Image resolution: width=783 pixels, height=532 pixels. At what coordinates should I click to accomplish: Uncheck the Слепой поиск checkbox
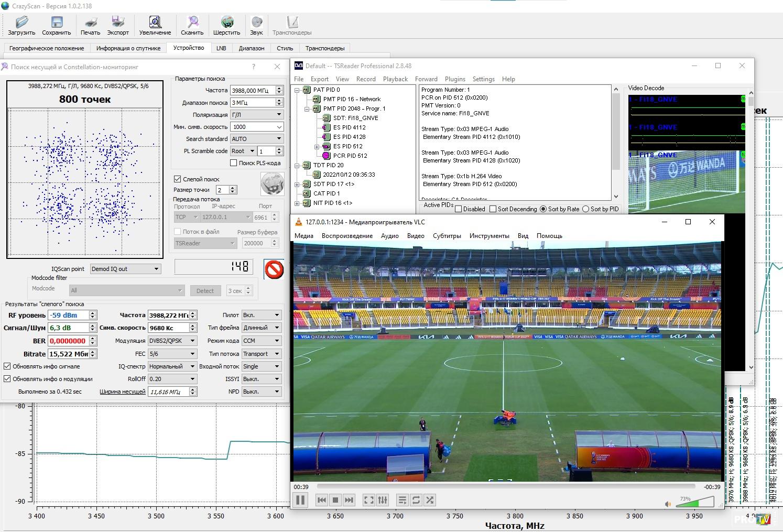click(178, 179)
